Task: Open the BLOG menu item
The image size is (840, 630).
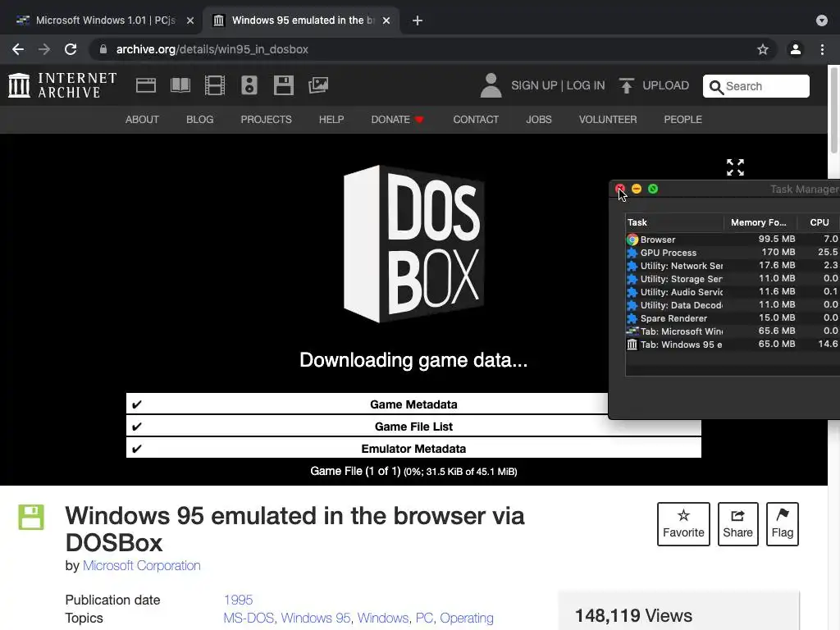Action: [200, 120]
